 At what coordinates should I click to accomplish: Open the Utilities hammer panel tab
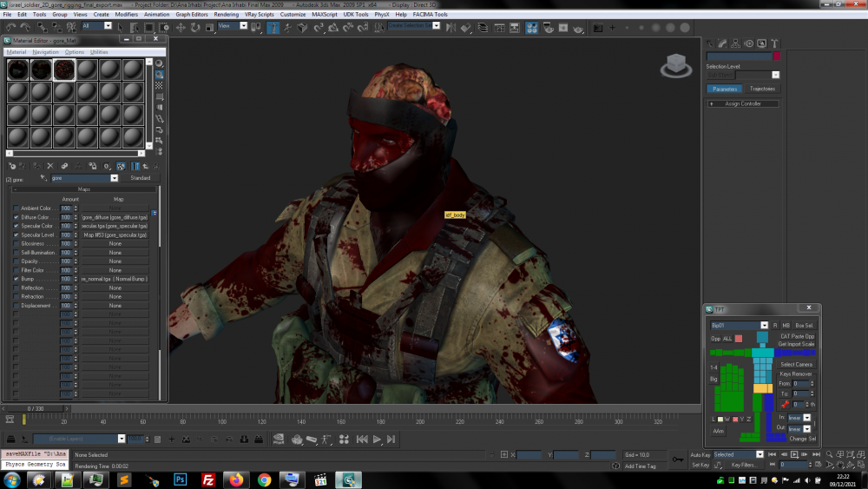click(x=774, y=43)
